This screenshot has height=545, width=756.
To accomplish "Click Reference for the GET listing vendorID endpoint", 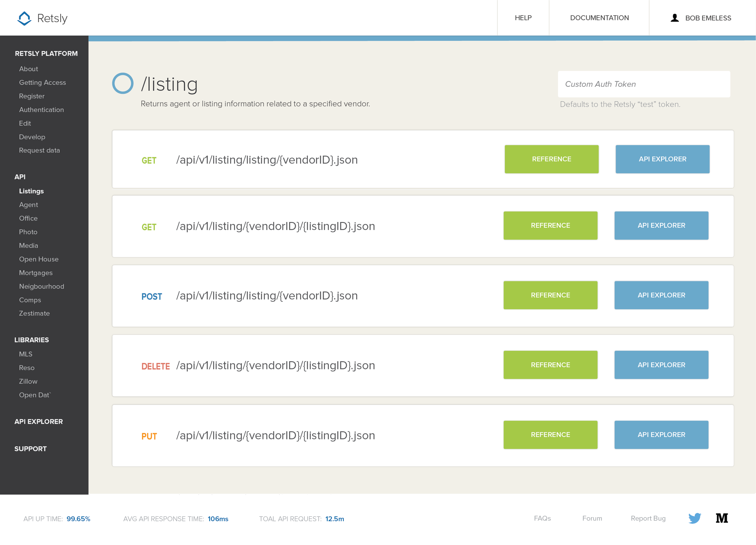I will (551, 159).
